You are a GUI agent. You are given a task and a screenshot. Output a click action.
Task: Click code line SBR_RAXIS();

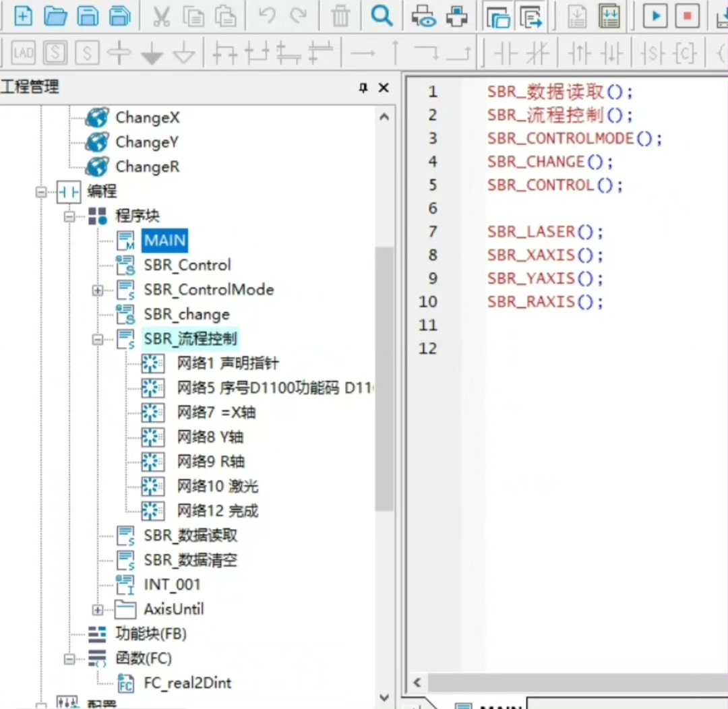545,302
